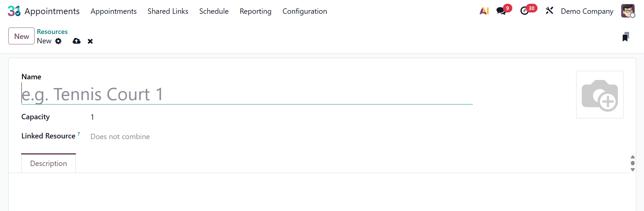The width and height of the screenshot is (644, 211).
Task: Open the user avatar menu
Action: (x=628, y=11)
